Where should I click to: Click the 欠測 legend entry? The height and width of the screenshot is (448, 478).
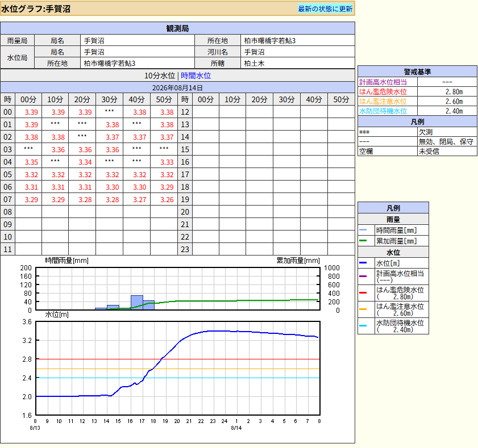(x=426, y=132)
